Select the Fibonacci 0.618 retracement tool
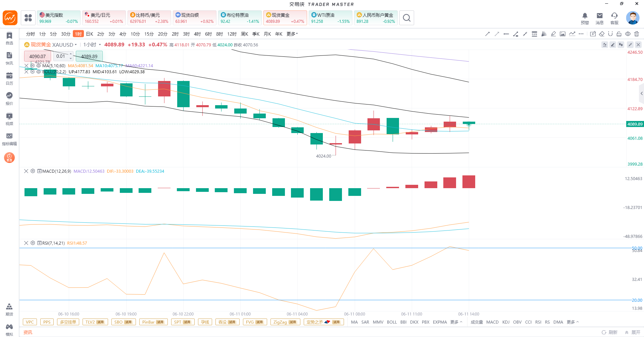The image size is (644, 337). [x=534, y=34]
